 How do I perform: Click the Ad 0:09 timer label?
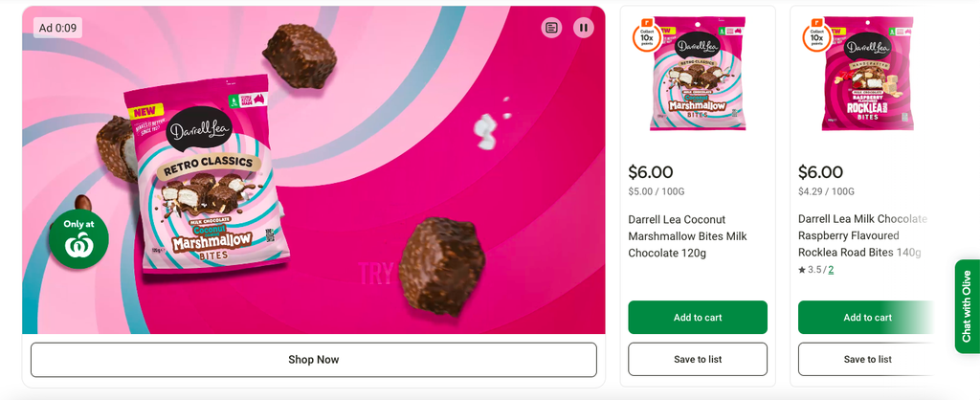[57, 28]
